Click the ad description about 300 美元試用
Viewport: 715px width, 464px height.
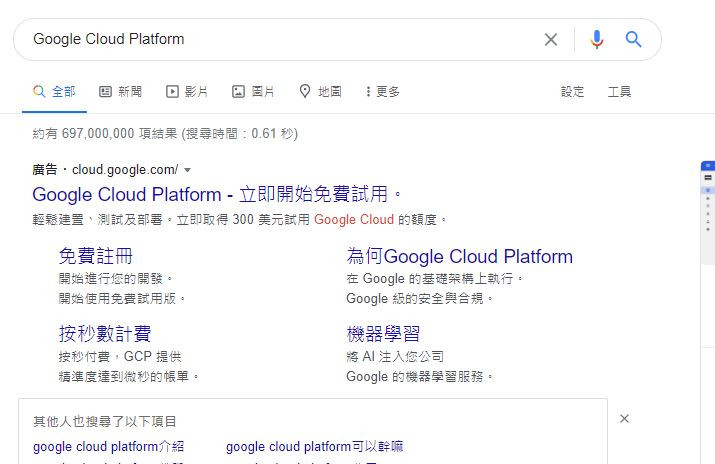click(239, 220)
